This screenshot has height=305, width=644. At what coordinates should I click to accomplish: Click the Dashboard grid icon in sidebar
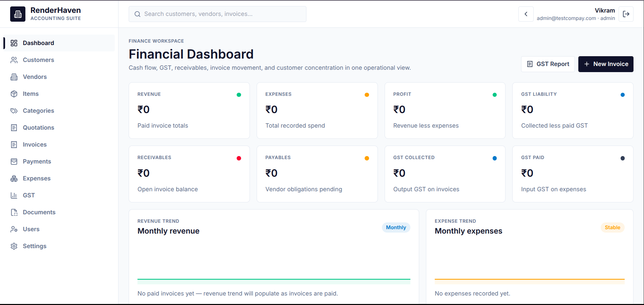coord(14,43)
